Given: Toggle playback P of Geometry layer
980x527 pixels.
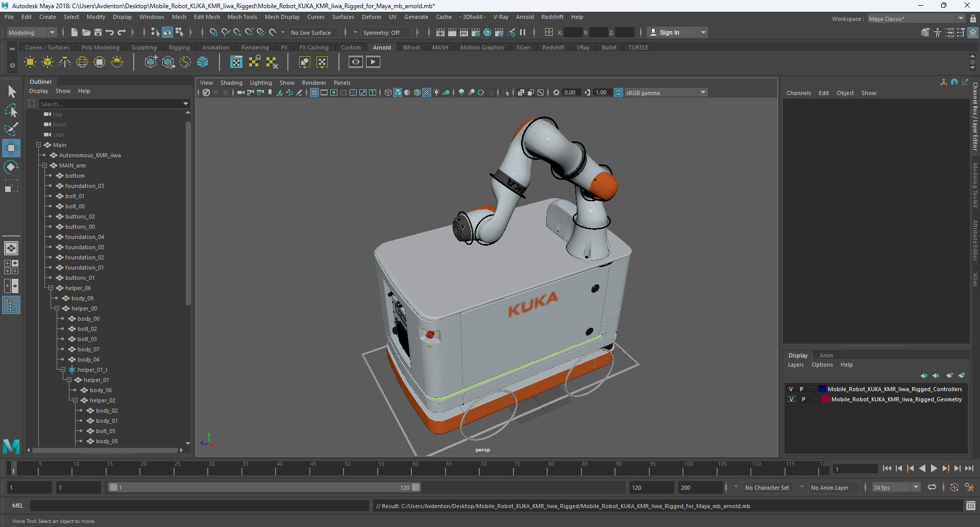Looking at the screenshot, I should (803, 399).
